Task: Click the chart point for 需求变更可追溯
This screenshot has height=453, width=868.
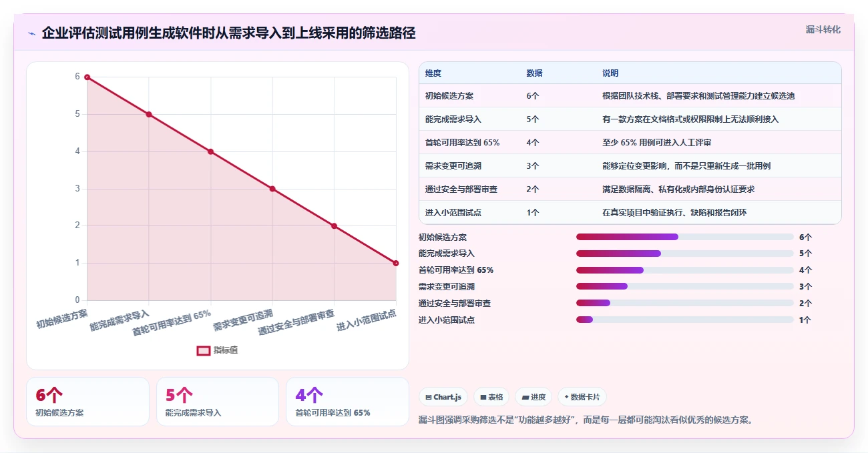Action: 272,189
